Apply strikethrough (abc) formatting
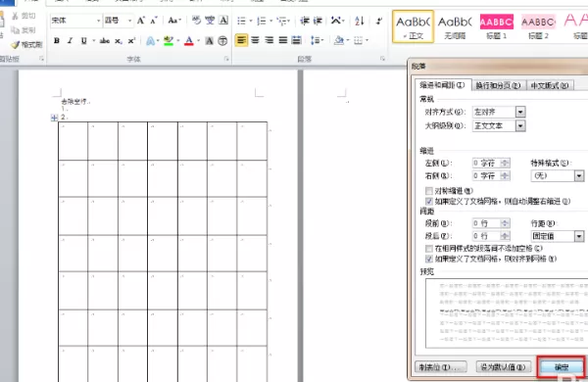Viewport: 588px width, 382px height. [x=105, y=41]
